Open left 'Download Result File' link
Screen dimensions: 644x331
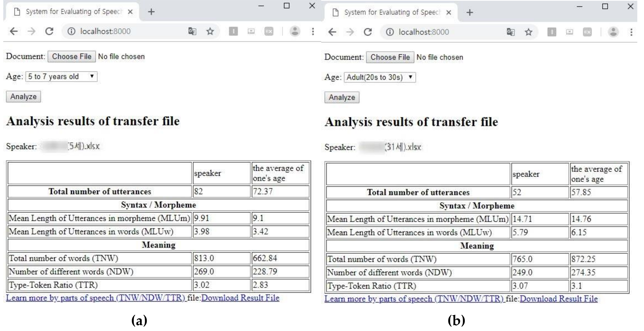coord(240,298)
